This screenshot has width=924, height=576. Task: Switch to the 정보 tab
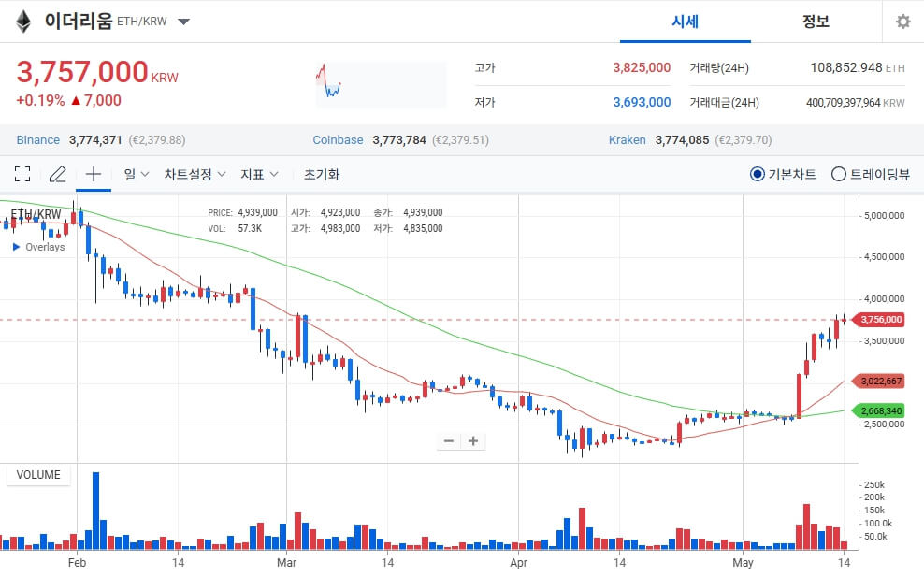point(817,22)
